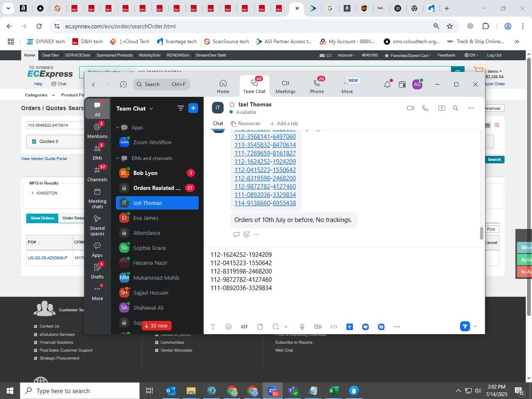Open the emoji picker in the composer
532x399 pixels.
229,327
